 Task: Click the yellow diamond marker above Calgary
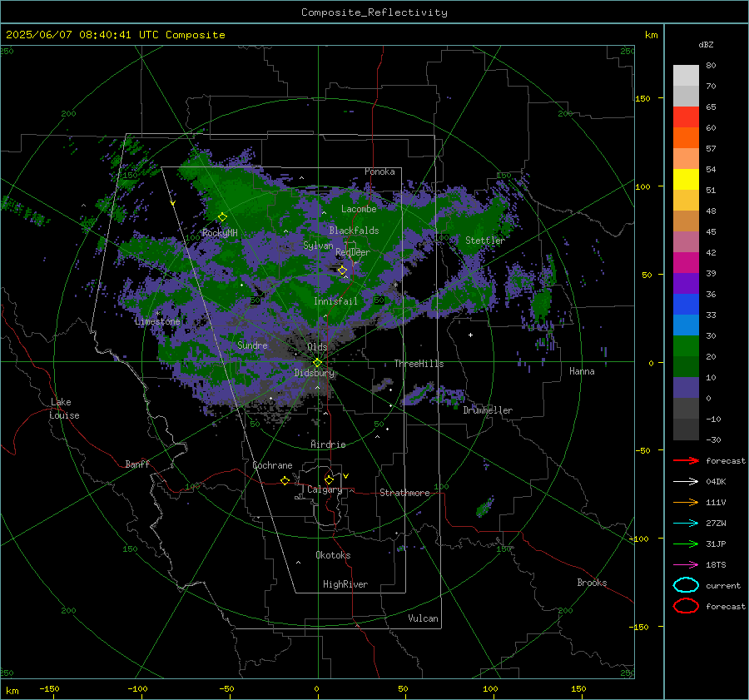(329, 479)
